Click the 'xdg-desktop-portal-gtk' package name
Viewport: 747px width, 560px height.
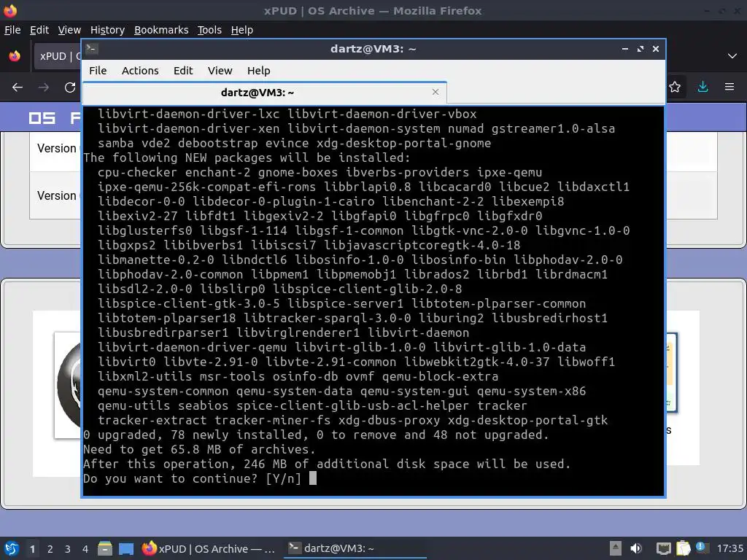527,420
